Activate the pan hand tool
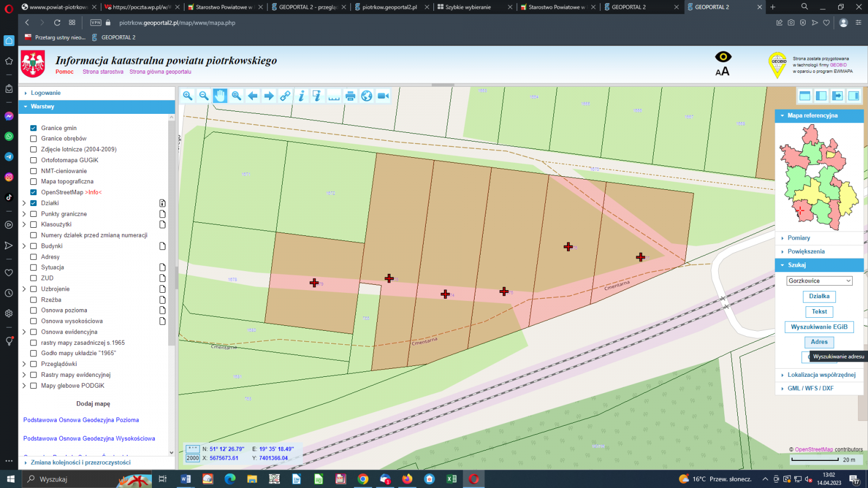This screenshot has width=868, height=488. coord(220,96)
